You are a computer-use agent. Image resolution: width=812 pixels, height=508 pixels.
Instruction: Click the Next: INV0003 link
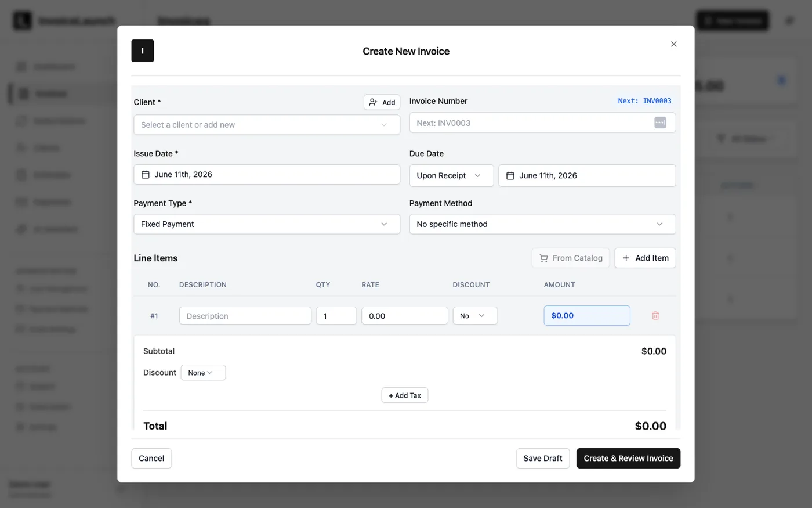644,101
